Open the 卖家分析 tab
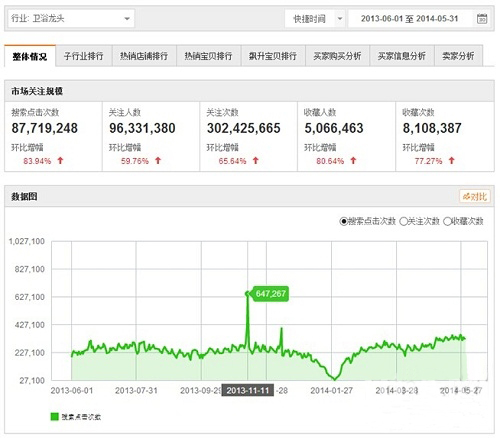Image resolution: width=500 pixels, height=438 pixels. click(x=458, y=56)
